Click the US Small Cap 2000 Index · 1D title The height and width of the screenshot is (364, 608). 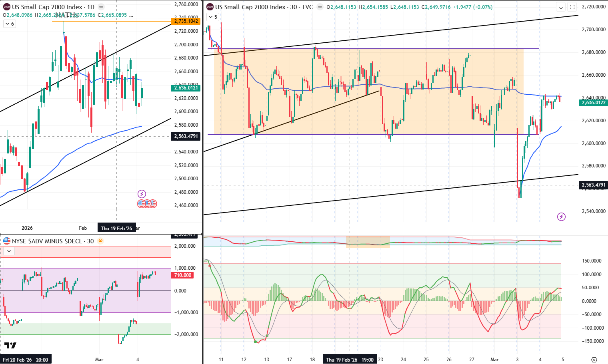pyautogui.click(x=53, y=7)
